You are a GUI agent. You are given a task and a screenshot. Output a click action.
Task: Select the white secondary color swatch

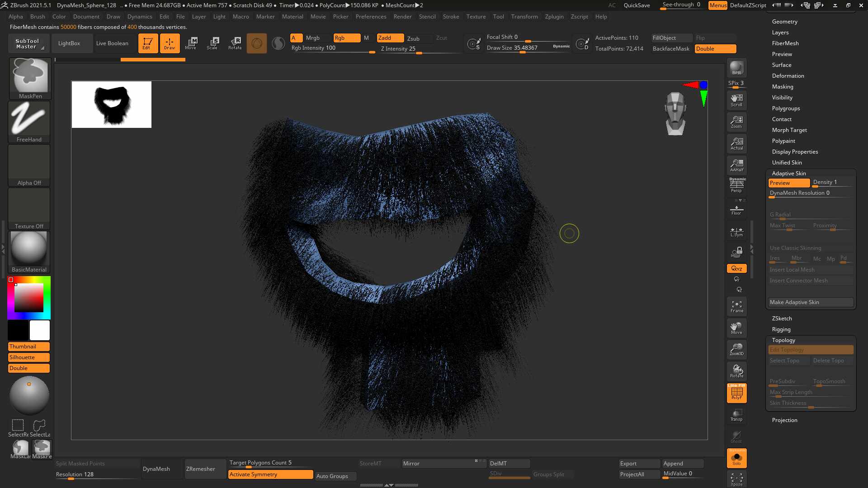point(40,330)
